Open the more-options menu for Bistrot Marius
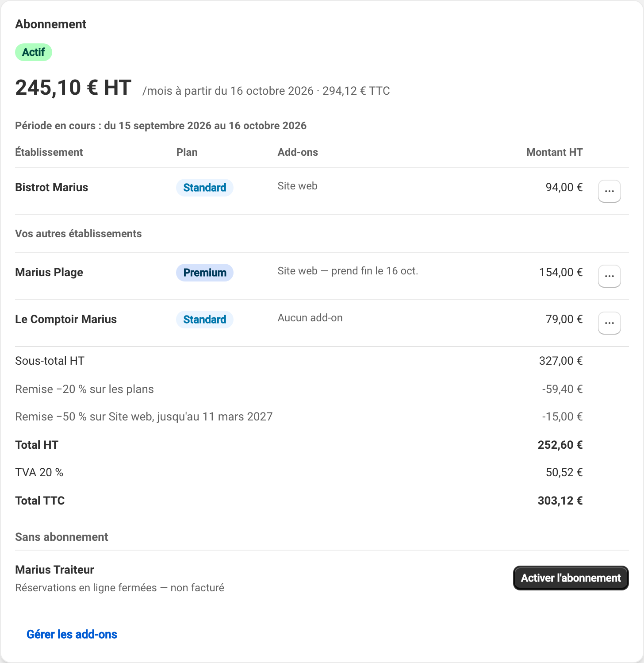The width and height of the screenshot is (644, 663). click(x=609, y=191)
